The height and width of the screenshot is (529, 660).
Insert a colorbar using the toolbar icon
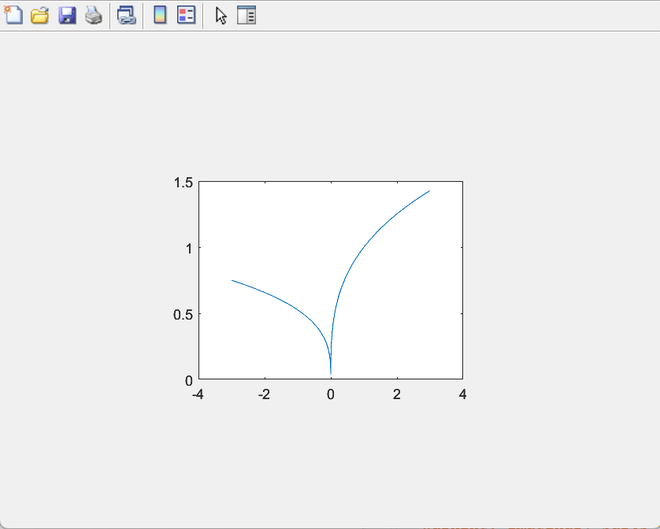click(160, 15)
